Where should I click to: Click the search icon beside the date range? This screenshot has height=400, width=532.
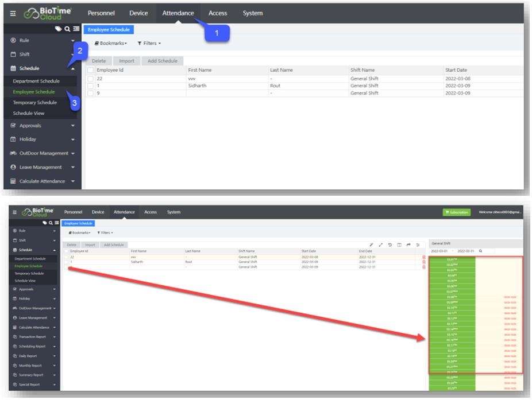click(x=480, y=251)
